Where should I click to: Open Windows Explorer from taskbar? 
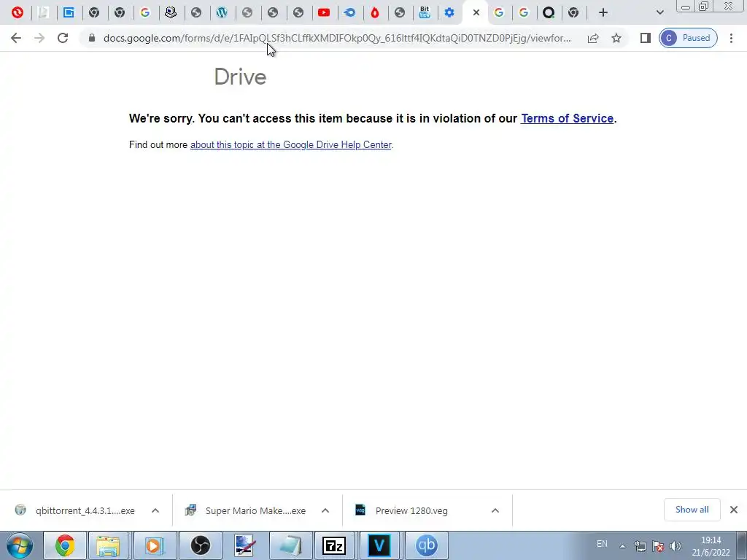pos(109,545)
